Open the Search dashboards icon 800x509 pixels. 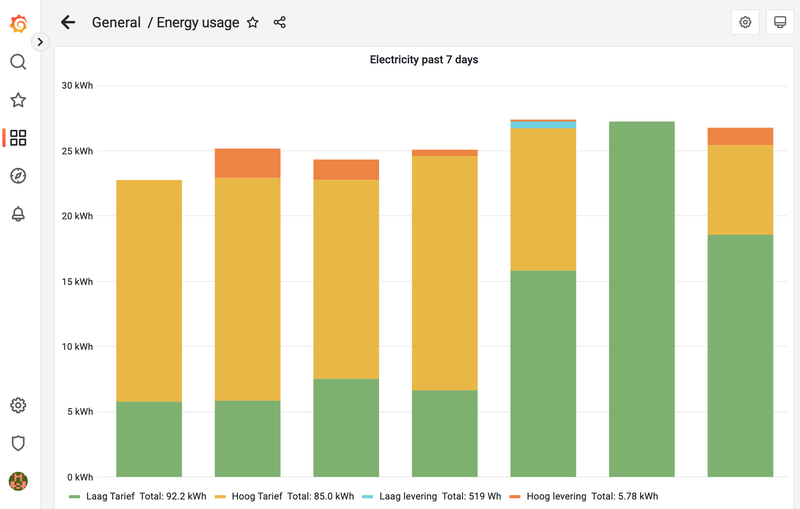pyautogui.click(x=18, y=62)
